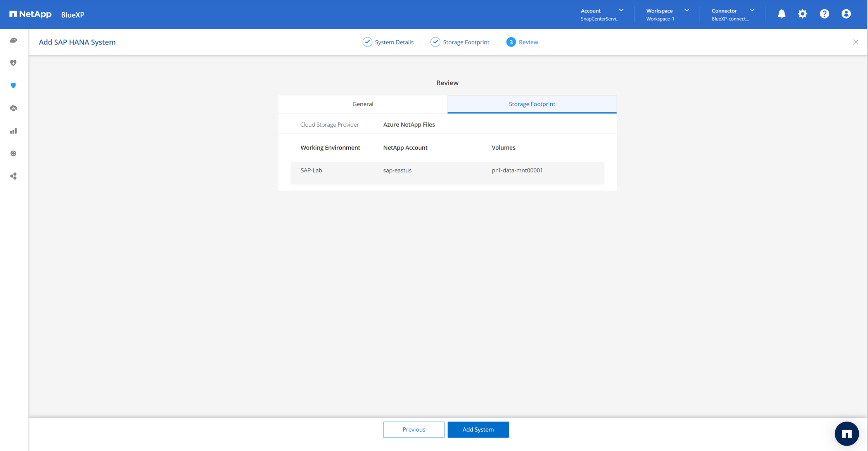Screen dimensions: 868x451
Task: Expand the Workspace dropdown
Action: pos(667,14)
